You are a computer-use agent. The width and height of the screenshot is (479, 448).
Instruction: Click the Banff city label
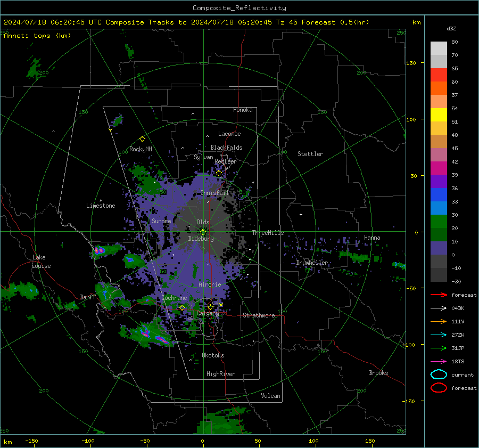click(x=88, y=297)
